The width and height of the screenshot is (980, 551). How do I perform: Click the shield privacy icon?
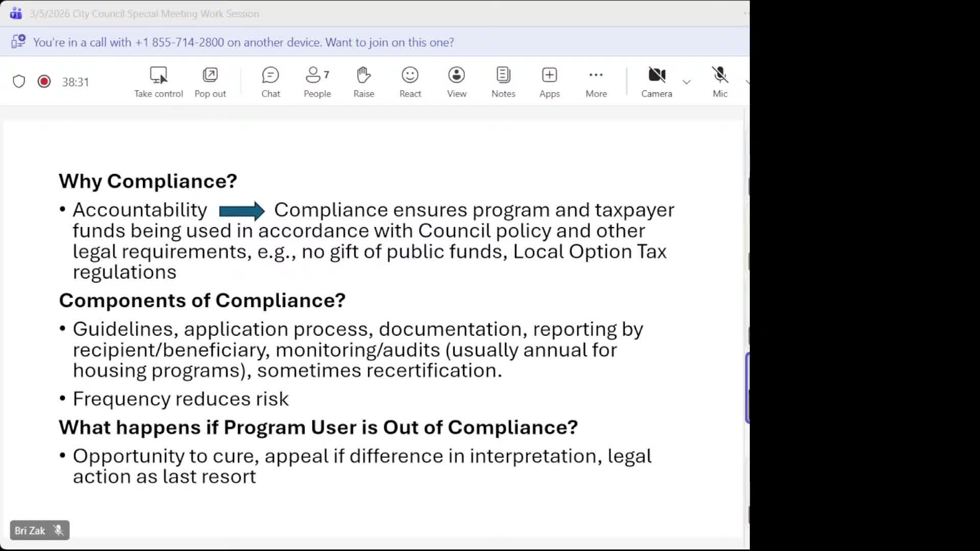click(19, 82)
